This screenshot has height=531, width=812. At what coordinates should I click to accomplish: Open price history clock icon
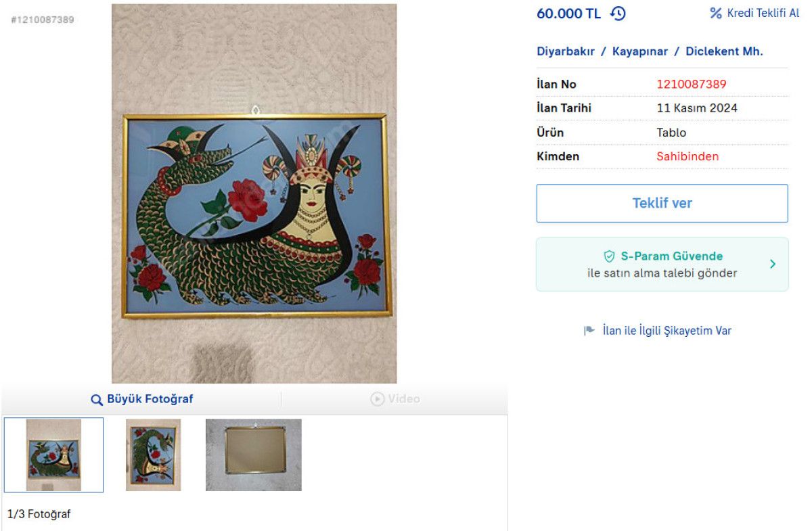618,14
